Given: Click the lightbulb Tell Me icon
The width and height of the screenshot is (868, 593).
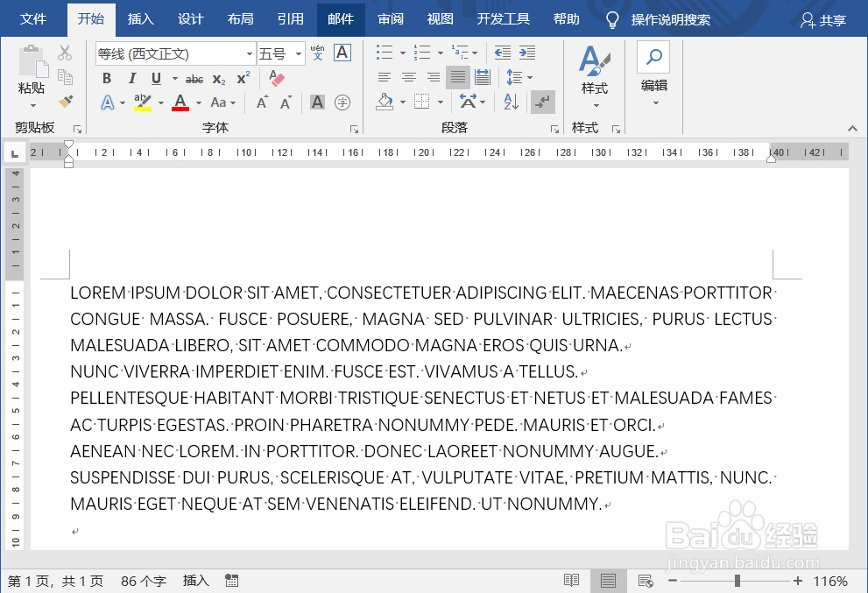Looking at the screenshot, I should [x=612, y=20].
